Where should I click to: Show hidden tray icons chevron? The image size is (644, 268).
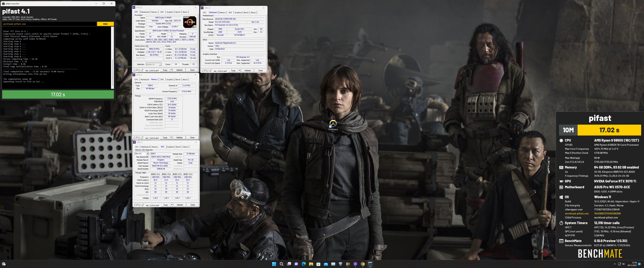pos(615,264)
